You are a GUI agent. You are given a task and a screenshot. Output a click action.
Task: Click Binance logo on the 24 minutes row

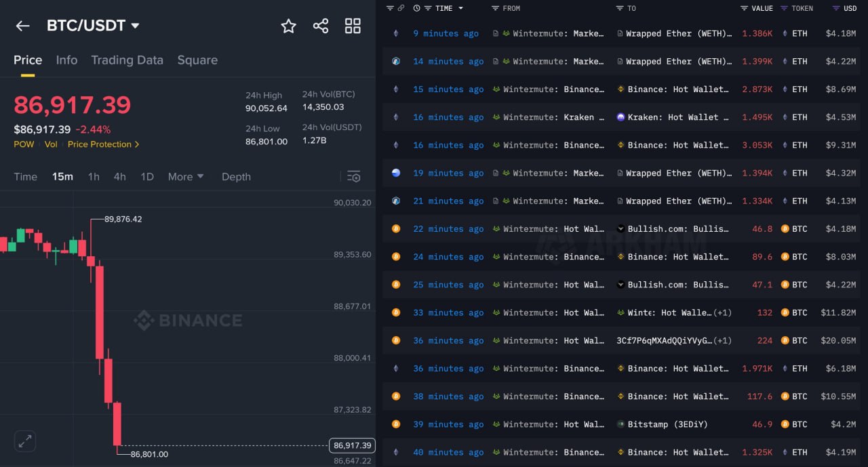620,257
